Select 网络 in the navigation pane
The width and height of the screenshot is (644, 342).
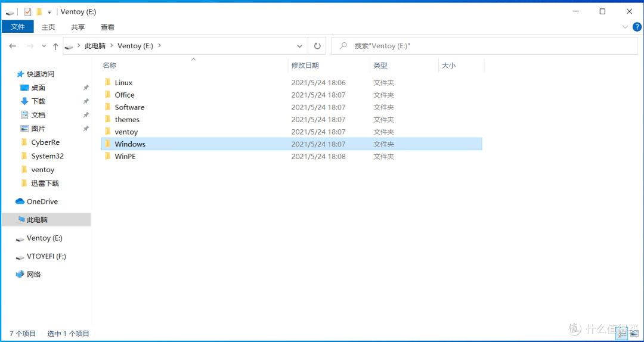pos(33,274)
